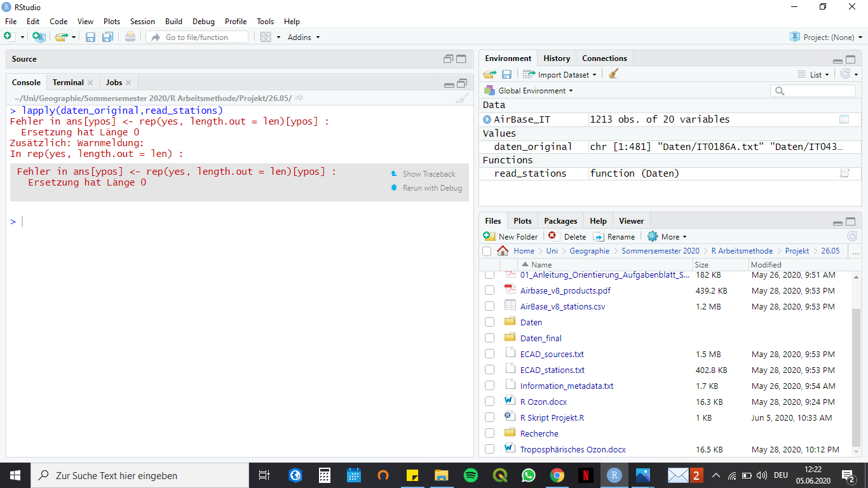The image size is (868, 488).
Task: Click the Save current document icon
Action: [x=90, y=37]
